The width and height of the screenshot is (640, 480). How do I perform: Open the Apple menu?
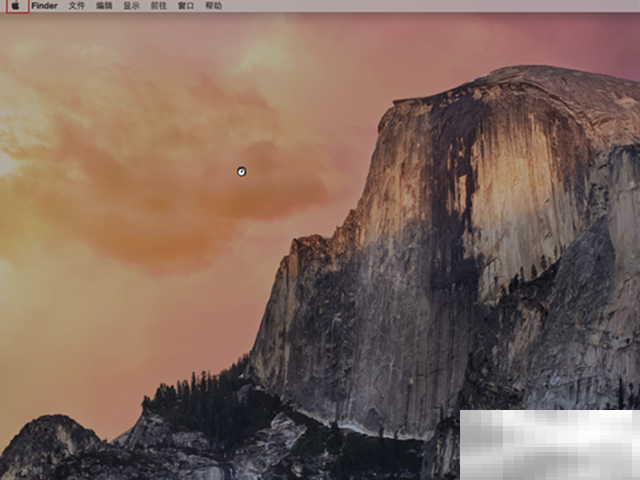click(x=16, y=6)
